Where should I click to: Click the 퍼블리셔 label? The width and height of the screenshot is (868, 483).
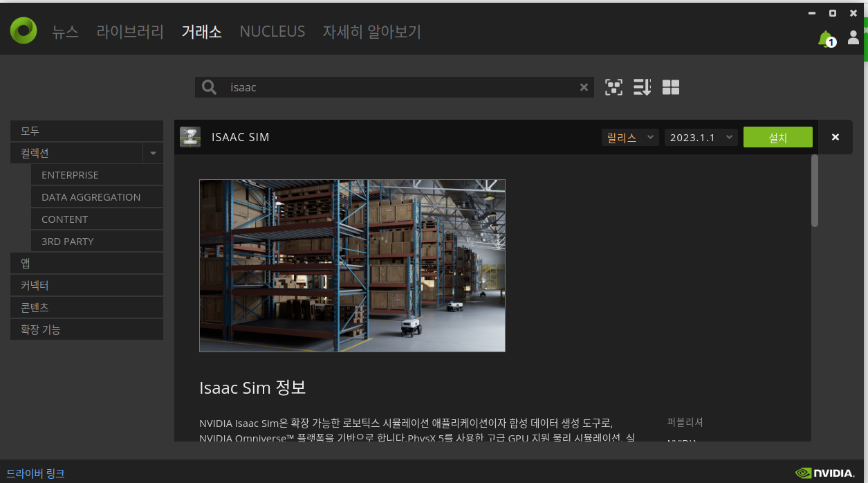coord(685,422)
